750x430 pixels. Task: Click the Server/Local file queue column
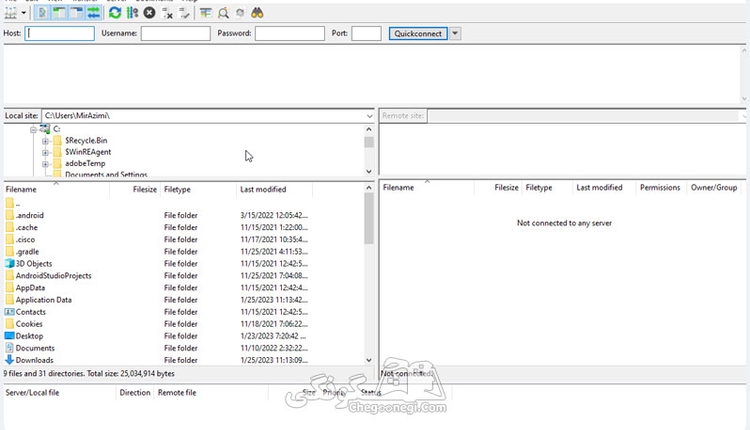click(59, 393)
